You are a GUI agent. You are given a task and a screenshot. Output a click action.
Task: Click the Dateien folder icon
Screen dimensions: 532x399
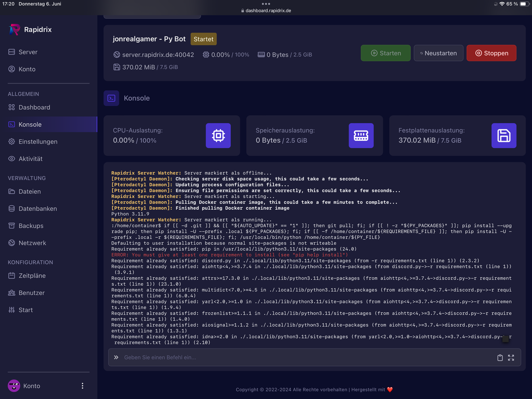pos(11,192)
